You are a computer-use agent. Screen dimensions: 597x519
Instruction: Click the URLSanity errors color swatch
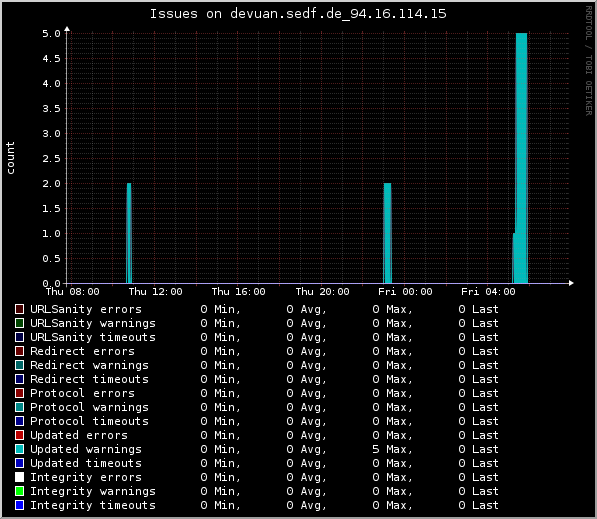tap(19, 309)
